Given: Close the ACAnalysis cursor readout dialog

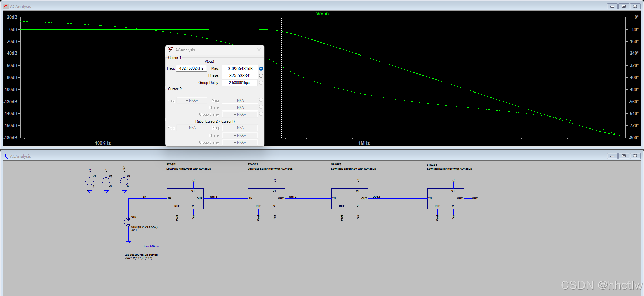Looking at the screenshot, I should pos(259,50).
